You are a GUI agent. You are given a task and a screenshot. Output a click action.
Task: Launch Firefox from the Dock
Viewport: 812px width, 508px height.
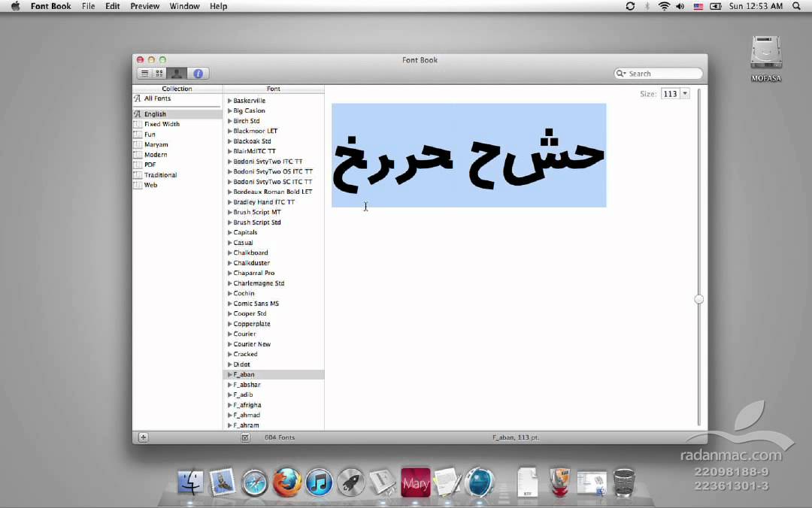click(x=287, y=482)
